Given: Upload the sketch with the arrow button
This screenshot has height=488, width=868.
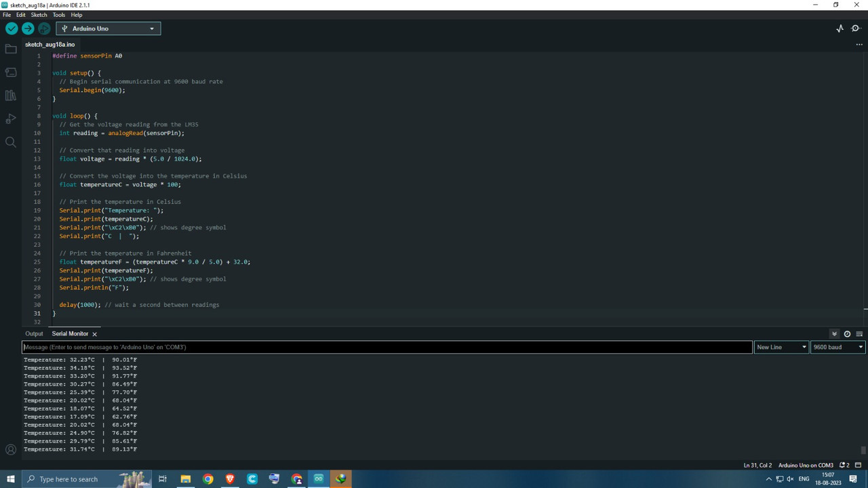Looking at the screenshot, I should point(28,28).
